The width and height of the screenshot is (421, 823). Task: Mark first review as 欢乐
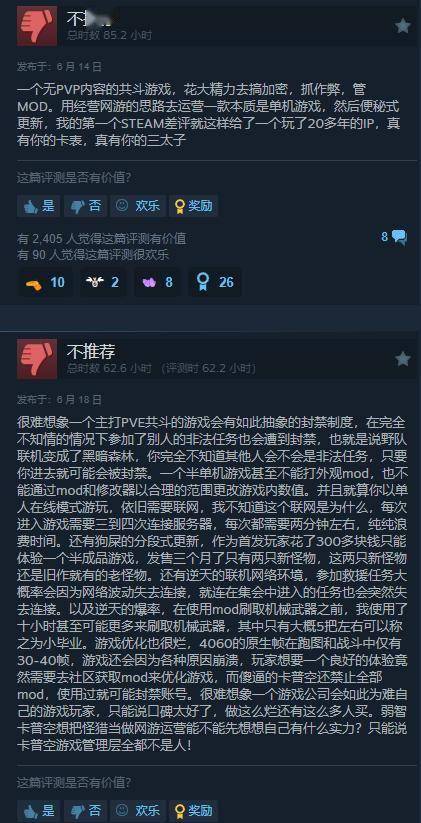click(x=138, y=206)
